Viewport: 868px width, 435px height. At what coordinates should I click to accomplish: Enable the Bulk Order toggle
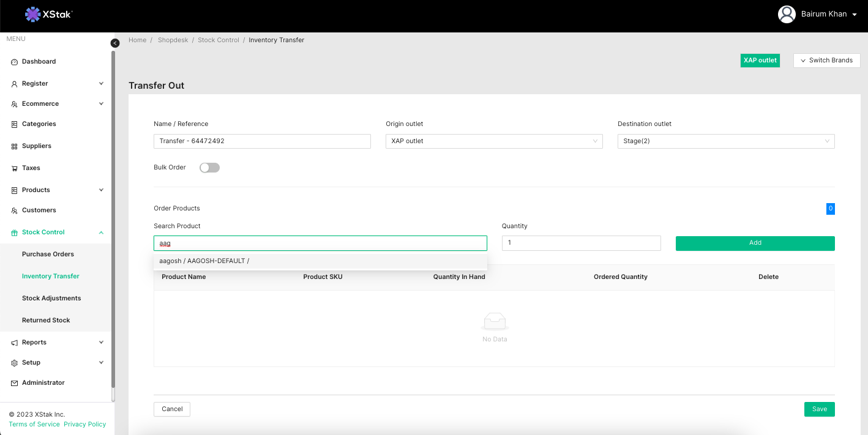click(209, 168)
